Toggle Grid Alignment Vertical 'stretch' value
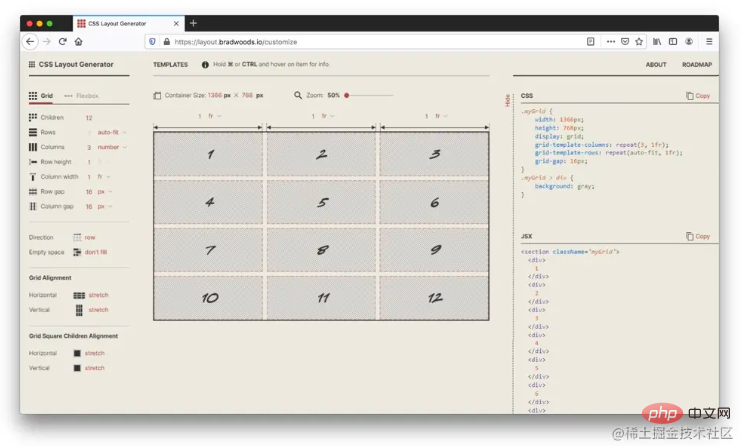This screenshot has width=741, height=446. pyautogui.click(x=98, y=310)
